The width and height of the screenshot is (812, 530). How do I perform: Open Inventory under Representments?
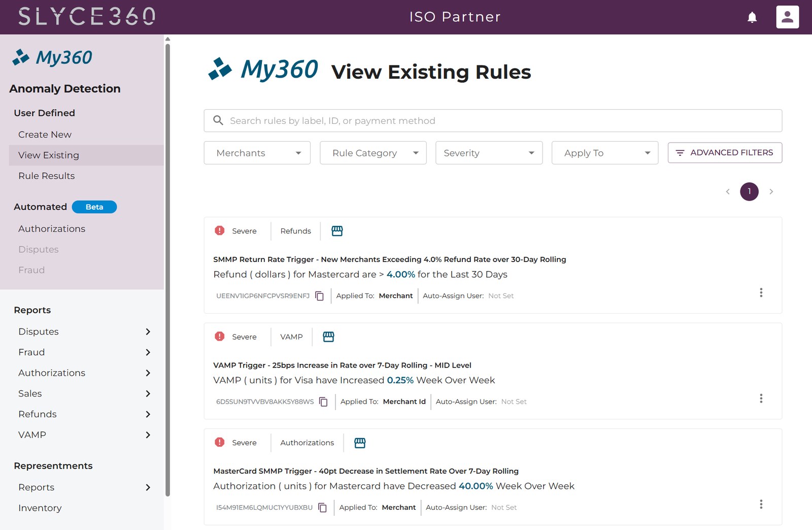pyautogui.click(x=40, y=508)
